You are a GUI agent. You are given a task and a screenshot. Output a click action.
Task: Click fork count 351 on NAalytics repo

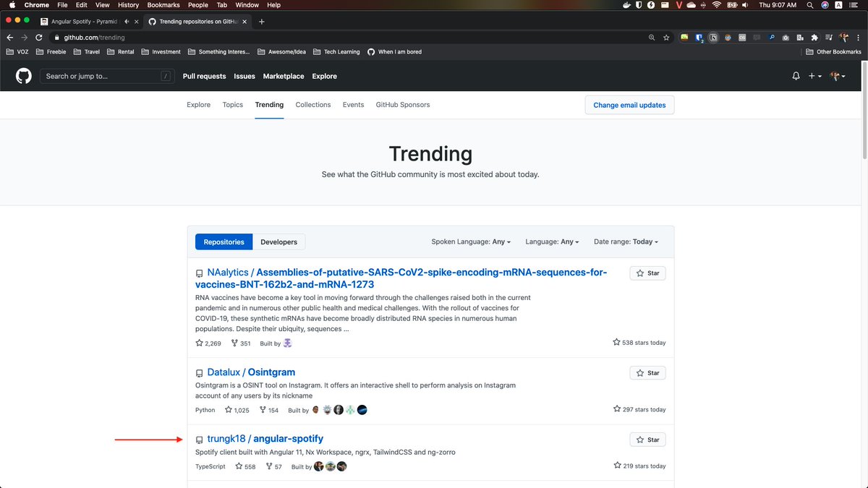pos(241,343)
